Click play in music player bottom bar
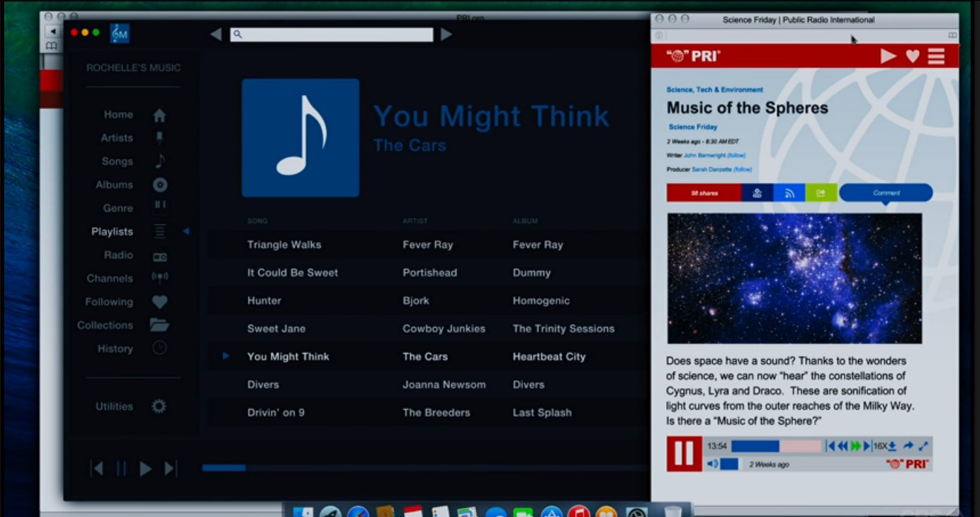This screenshot has height=517, width=980. pos(145,468)
